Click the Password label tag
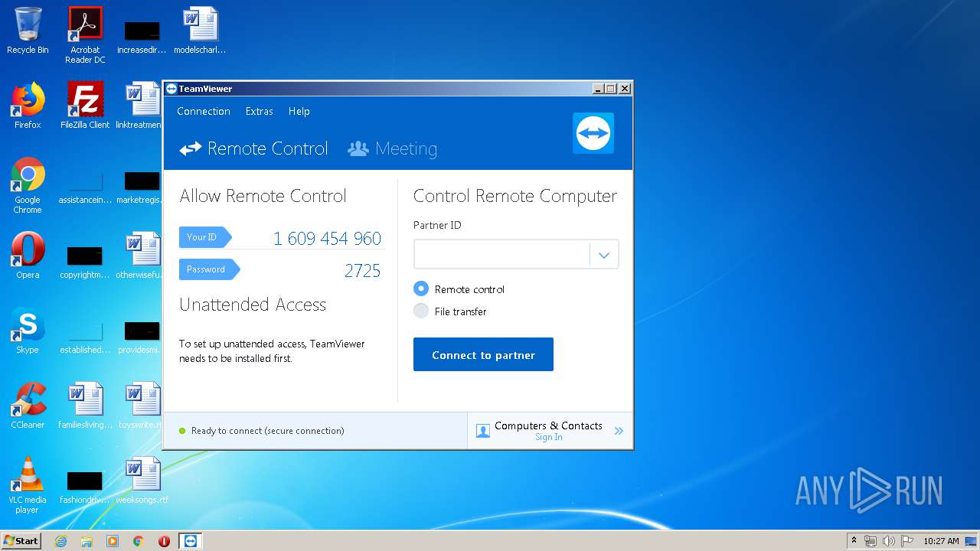The height and width of the screenshot is (551, 980). 209,269
